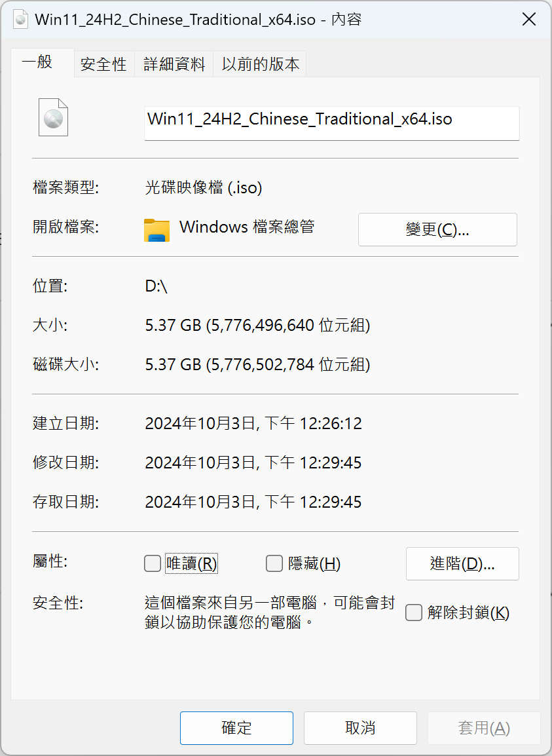552x756 pixels.
Task: Open the 以前的版本 tab
Action: click(x=260, y=64)
